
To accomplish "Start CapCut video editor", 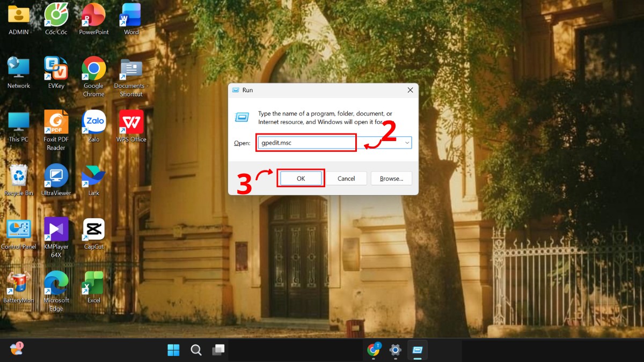I will [93, 228].
